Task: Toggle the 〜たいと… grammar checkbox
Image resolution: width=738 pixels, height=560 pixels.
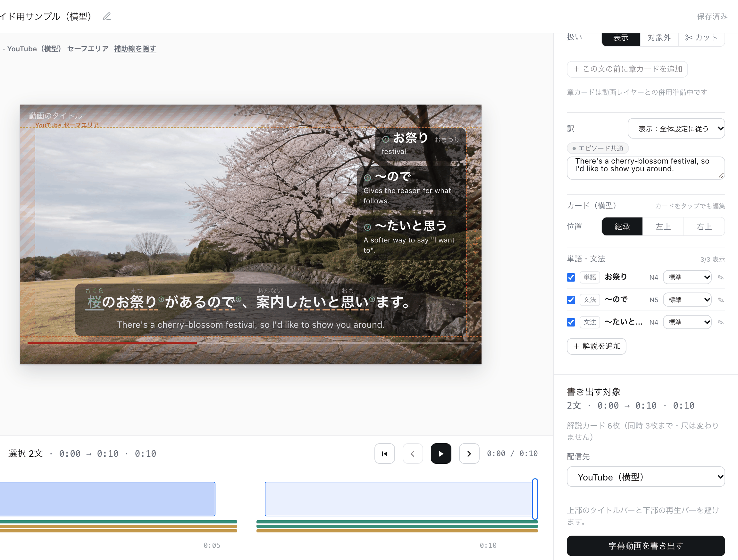Action: 571,322
